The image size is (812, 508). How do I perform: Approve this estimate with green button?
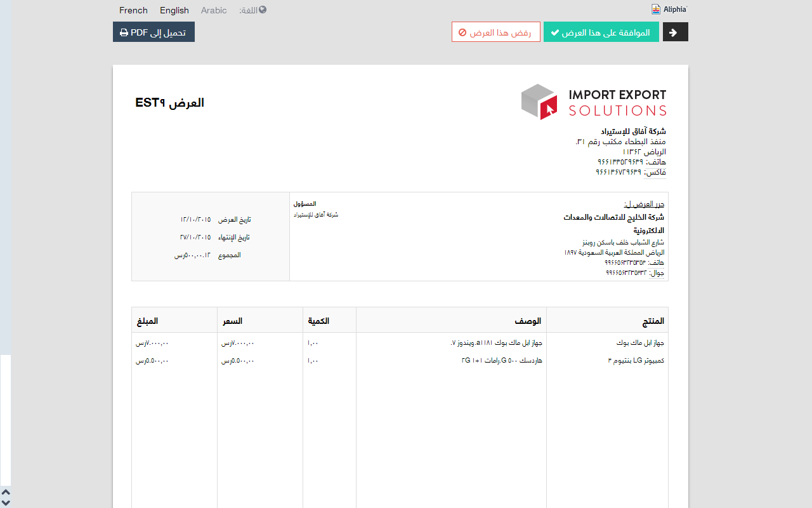click(601, 32)
